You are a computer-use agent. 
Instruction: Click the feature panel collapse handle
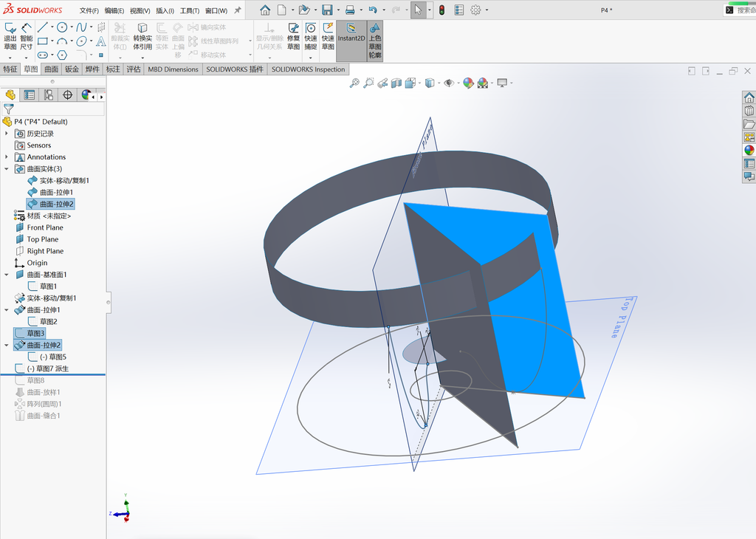[x=109, y=302]
